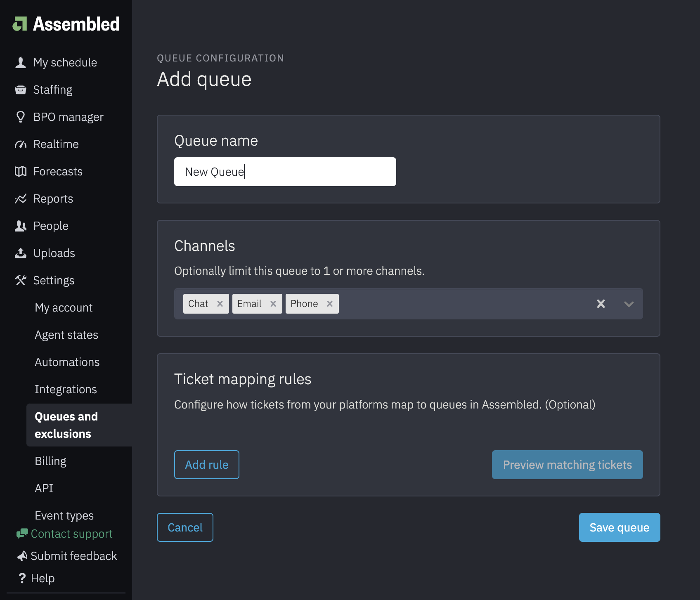
Task: Collapse the Settings menu
Action: point(54,280)
